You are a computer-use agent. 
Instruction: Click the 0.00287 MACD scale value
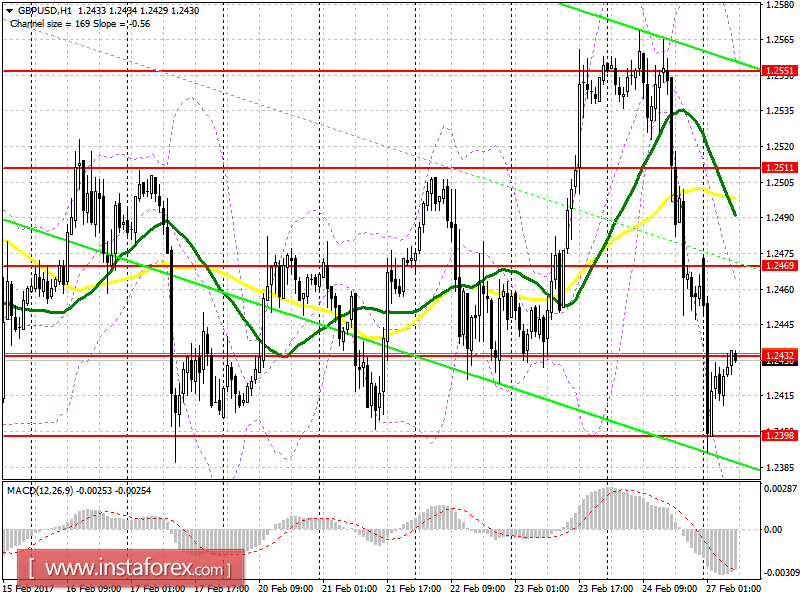(x=781, y=489)
